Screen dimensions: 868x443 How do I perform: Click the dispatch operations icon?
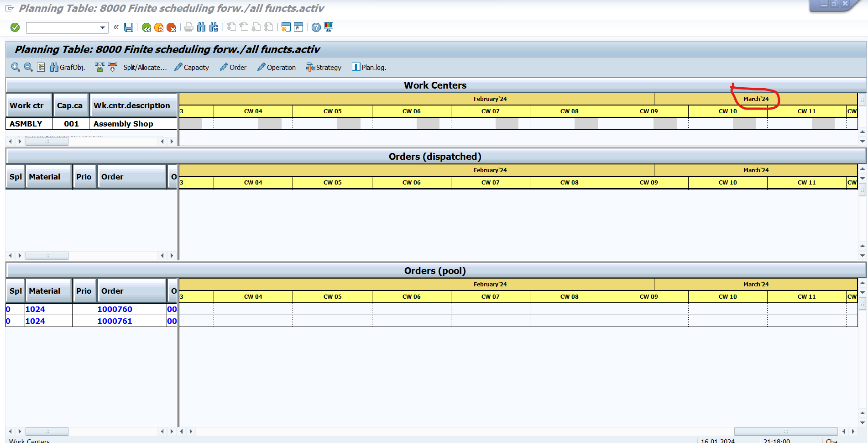coord(100,67)
